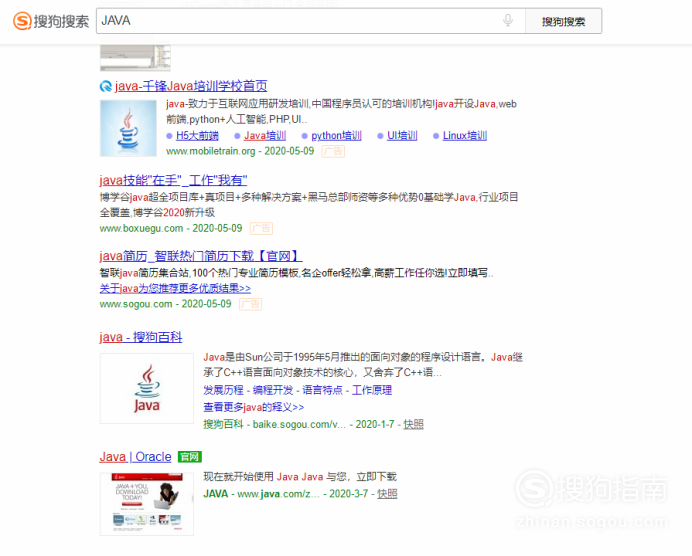Click java.com website screenshot thumbnail
Image resolution: width=692 pixels, height=556 pixels.
[x=147, y=504]
